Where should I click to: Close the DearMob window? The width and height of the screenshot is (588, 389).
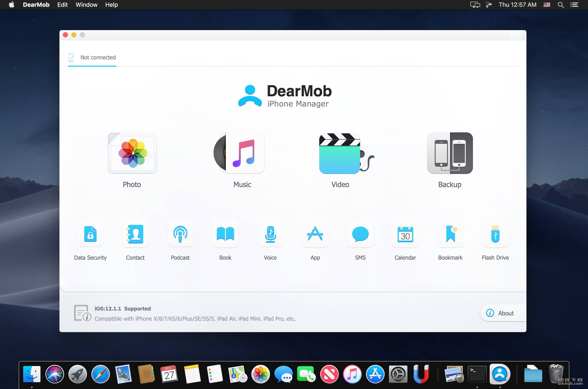(x=65, y=35)
